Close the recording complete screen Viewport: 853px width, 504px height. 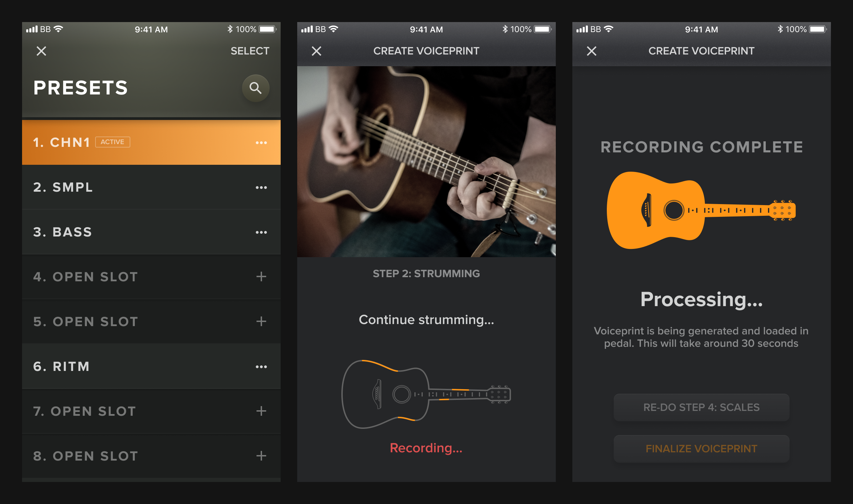[592, 51]
